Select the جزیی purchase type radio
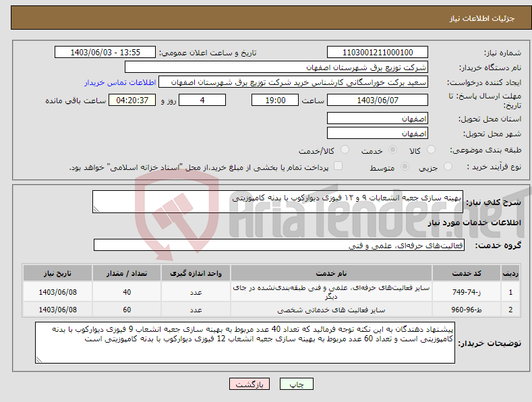532x402 pixels. point(448,167)
